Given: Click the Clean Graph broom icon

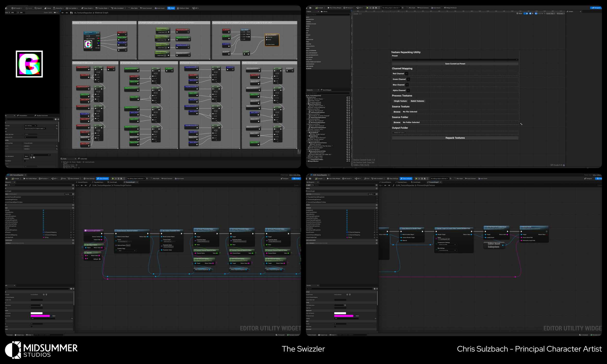Looking at the screenshot, I should click(x=83, y=8).
